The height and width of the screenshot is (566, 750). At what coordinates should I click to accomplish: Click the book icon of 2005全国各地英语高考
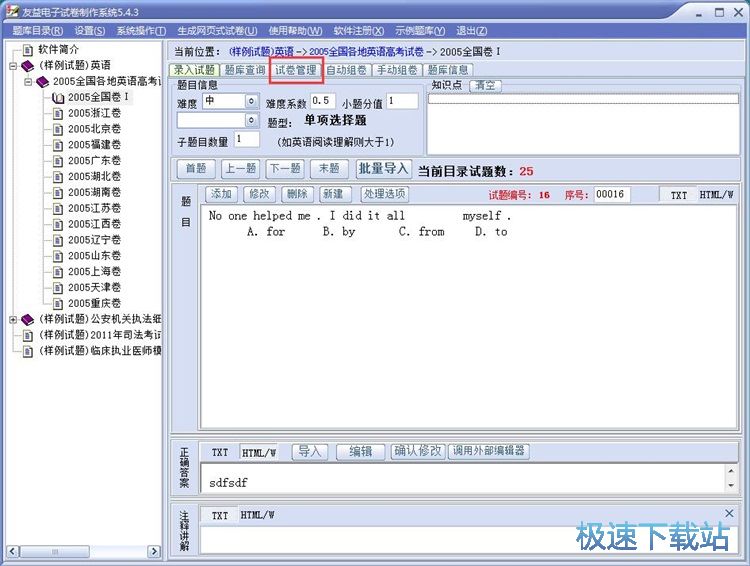click(43, 82)
